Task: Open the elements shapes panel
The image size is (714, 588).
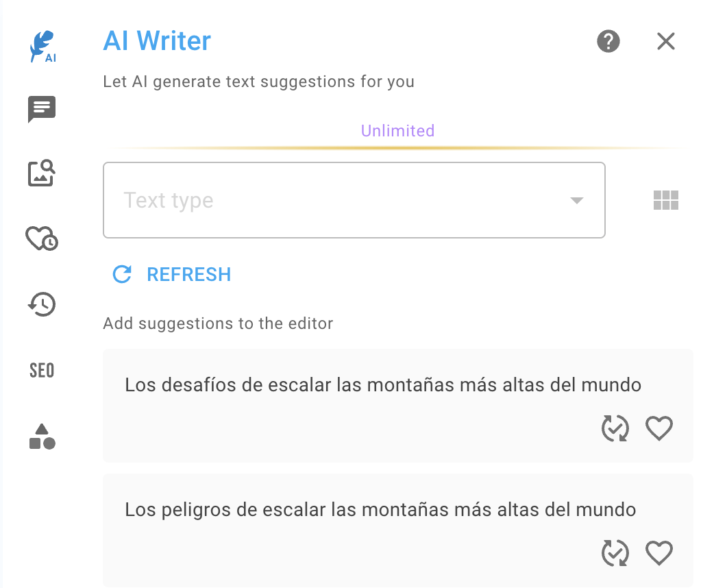Action: point(41,436)
